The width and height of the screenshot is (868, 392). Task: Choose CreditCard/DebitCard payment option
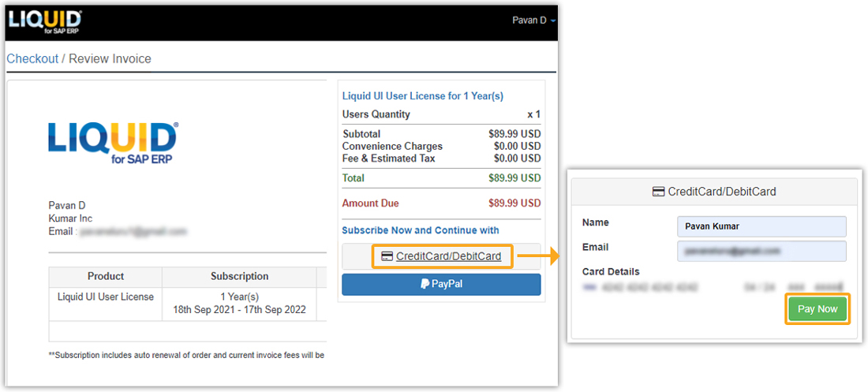(x=441, y=256)
